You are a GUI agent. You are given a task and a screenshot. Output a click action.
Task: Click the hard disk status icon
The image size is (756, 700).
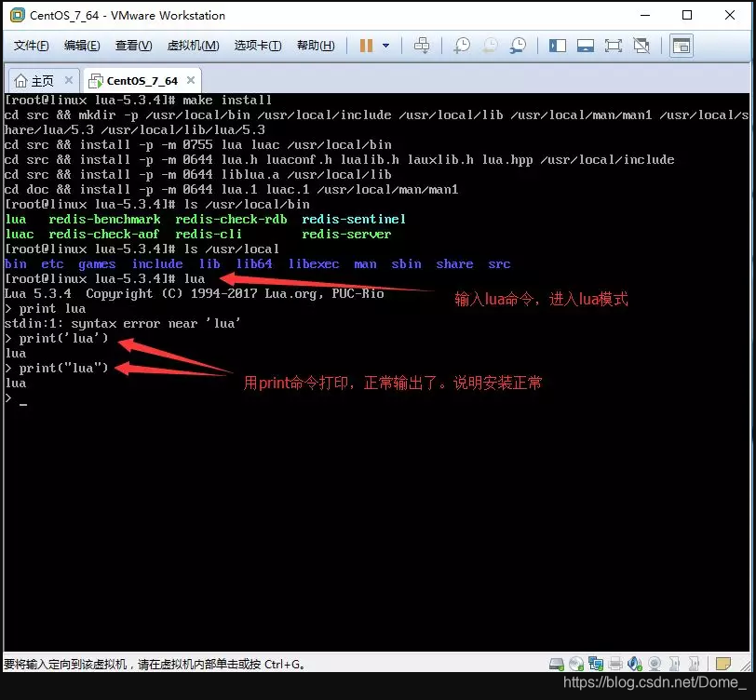pos(557,665)
